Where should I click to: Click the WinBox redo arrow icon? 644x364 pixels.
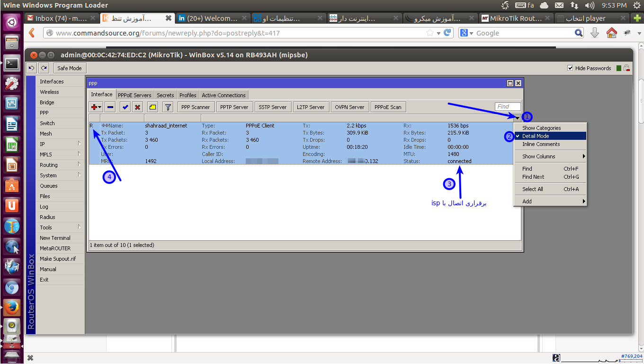pyautogui.click(x=44, y=68)
